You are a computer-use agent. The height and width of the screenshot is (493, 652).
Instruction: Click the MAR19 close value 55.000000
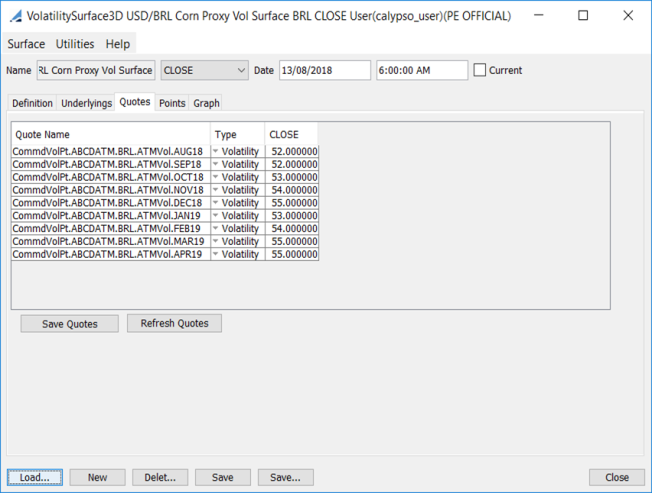(x=292, y=242)
